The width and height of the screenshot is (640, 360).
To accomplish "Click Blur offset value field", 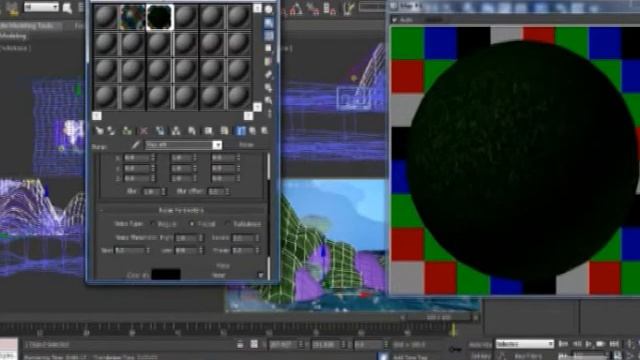I will [x=216, y=191].
